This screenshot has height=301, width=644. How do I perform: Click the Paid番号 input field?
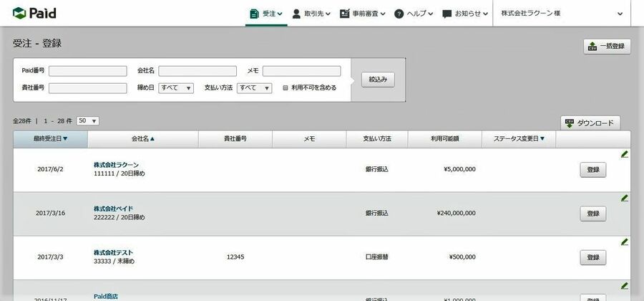point(87,71)
